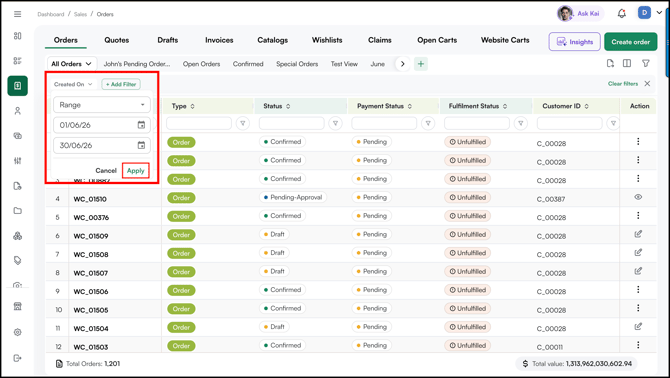Switch to the Drafts tab
Viewport: 670px width, 378px height.
[168, 40]
